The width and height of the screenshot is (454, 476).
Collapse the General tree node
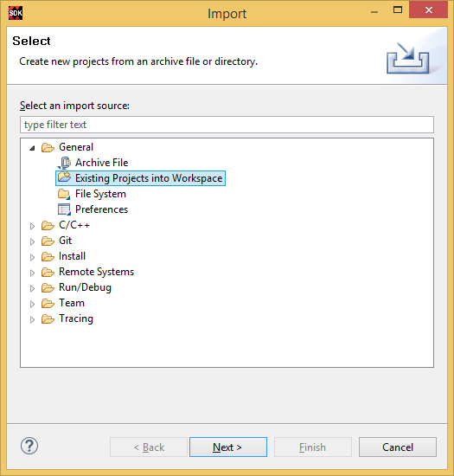pyautogui.click(x=32, y=148)
